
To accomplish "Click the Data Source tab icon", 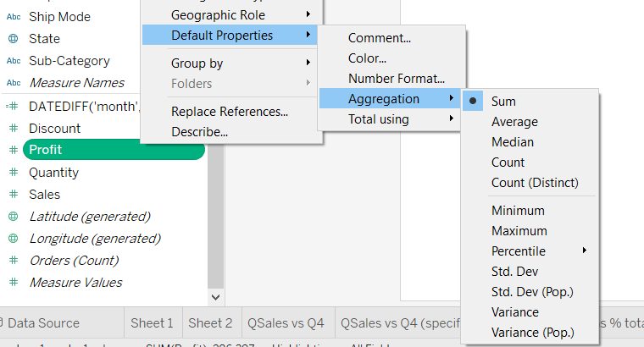I will coord(3,322).
